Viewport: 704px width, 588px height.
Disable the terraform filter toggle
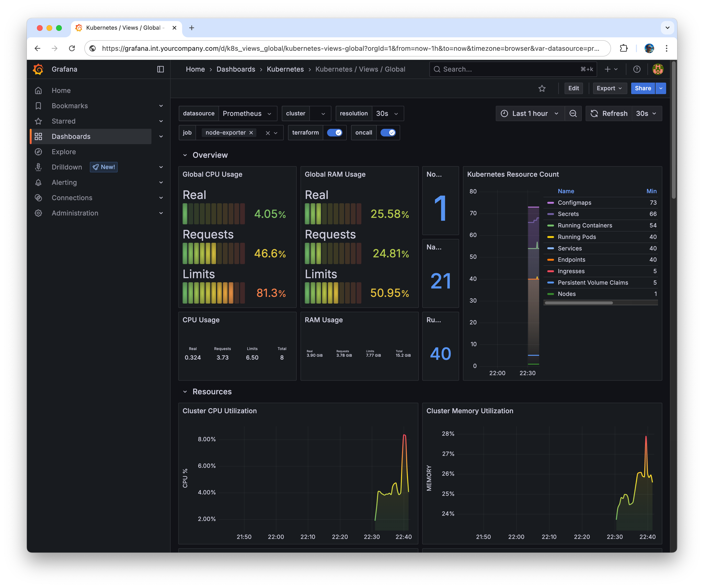click(335, 133)
